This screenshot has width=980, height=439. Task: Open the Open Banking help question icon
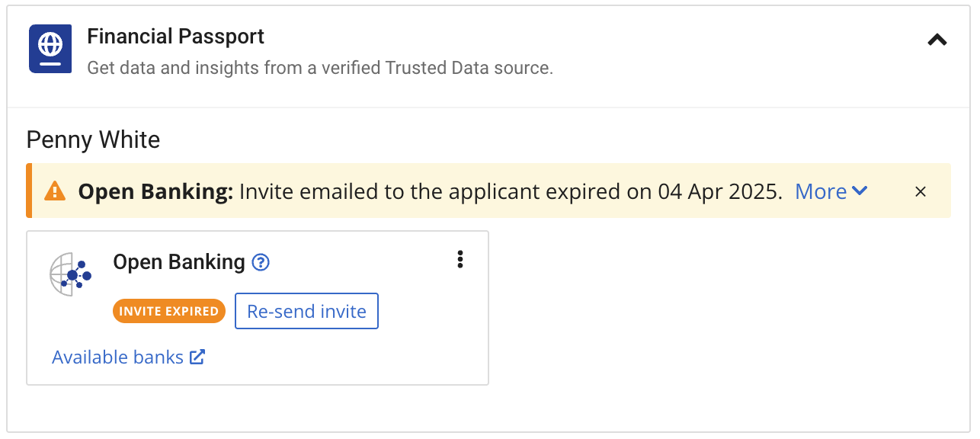[x=261, y=262]
